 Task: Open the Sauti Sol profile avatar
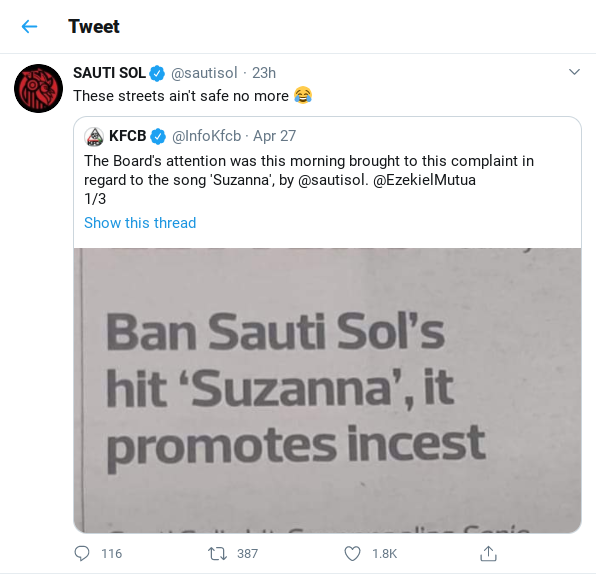click(38, 89)
